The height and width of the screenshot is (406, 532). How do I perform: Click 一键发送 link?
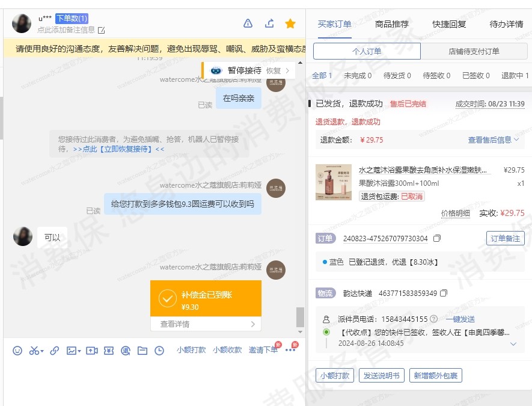(460, 319)
